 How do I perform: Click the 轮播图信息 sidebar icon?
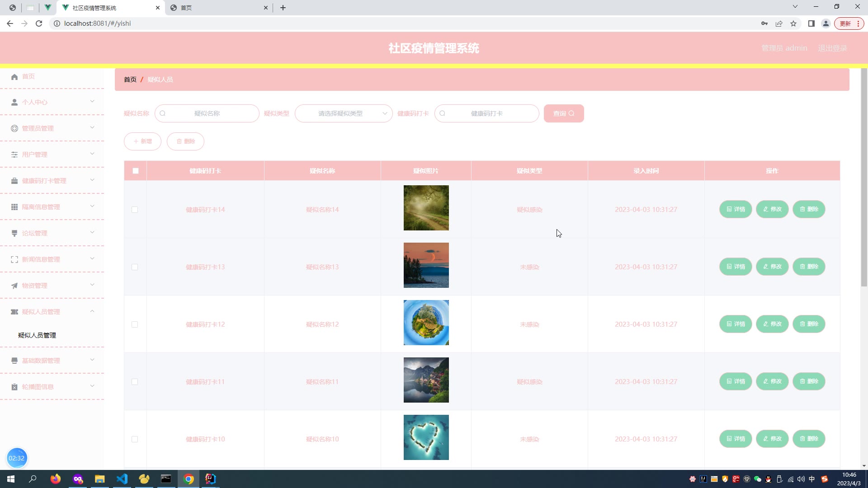14,387
